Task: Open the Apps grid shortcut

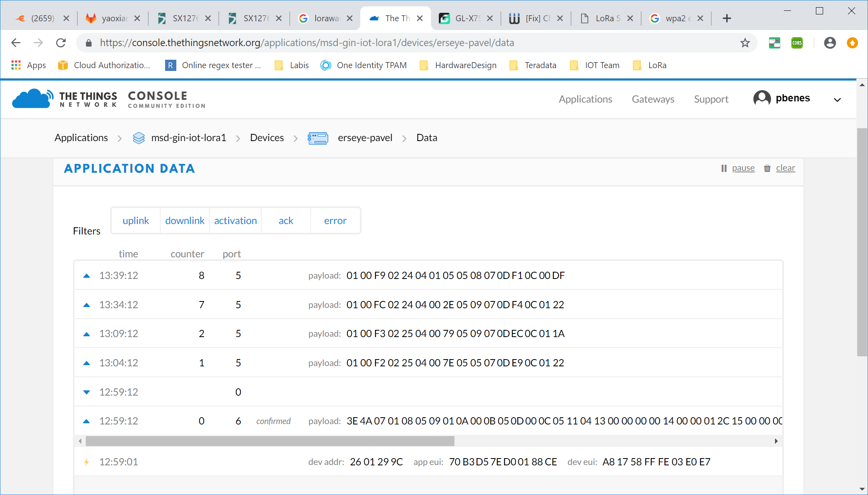Action: (x=29, y=65)
